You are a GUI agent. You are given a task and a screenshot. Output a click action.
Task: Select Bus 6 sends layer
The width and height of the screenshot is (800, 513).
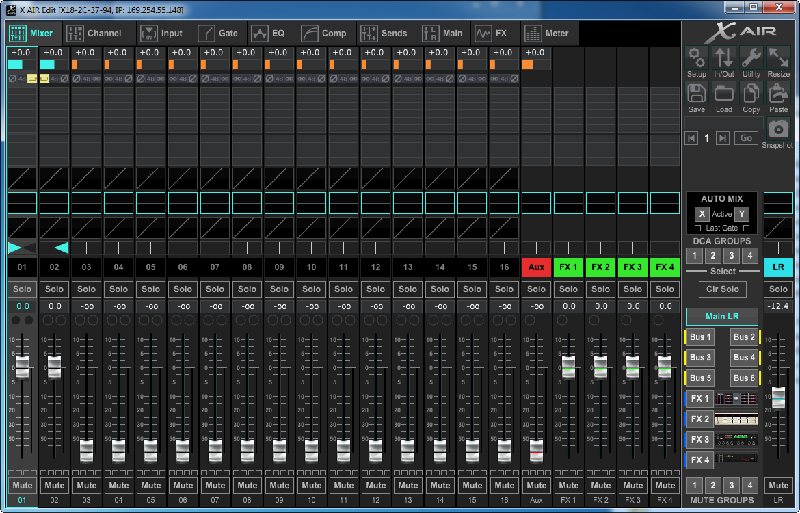(744, 378)
